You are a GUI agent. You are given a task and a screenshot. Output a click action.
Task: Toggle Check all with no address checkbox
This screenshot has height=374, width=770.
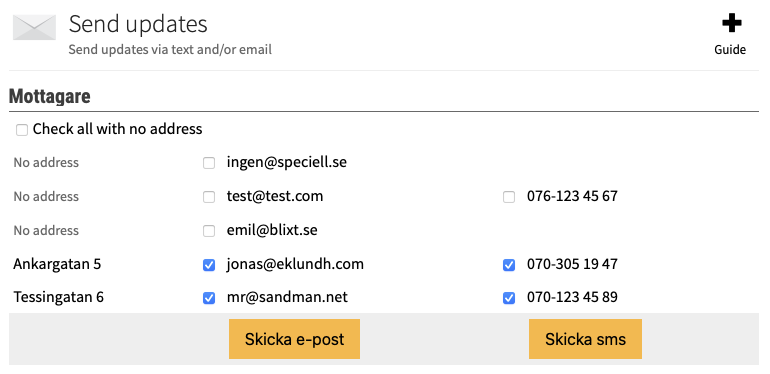(22, 130)
